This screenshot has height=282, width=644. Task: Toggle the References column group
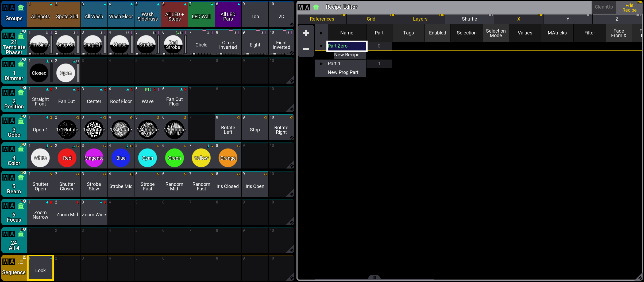point(322,19)
